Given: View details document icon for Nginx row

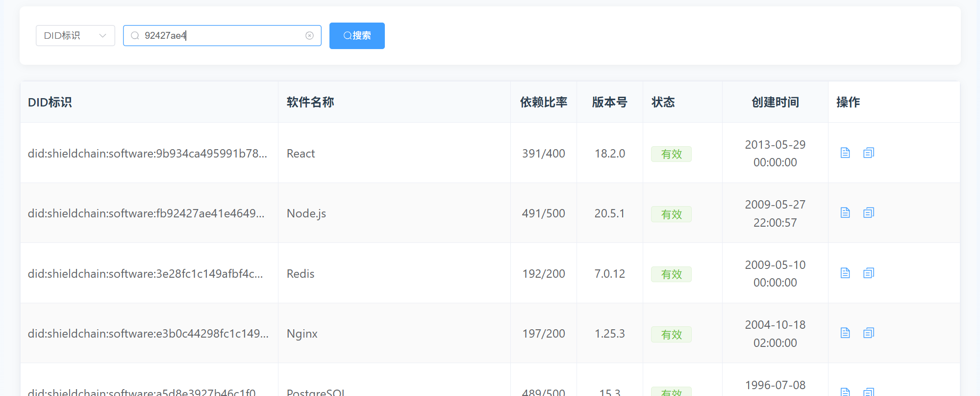Looking at the screenshot, I should (845, 333).
